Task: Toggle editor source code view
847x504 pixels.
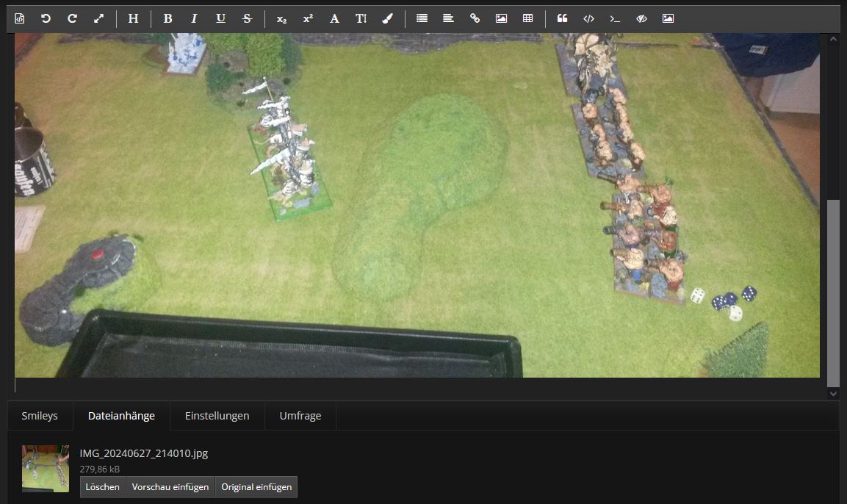Action: click(x=20, y=18)
